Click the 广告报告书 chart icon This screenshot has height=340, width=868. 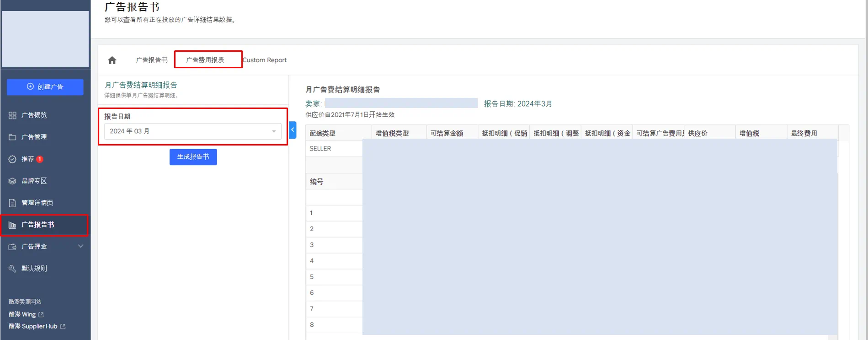pos(12,225)
